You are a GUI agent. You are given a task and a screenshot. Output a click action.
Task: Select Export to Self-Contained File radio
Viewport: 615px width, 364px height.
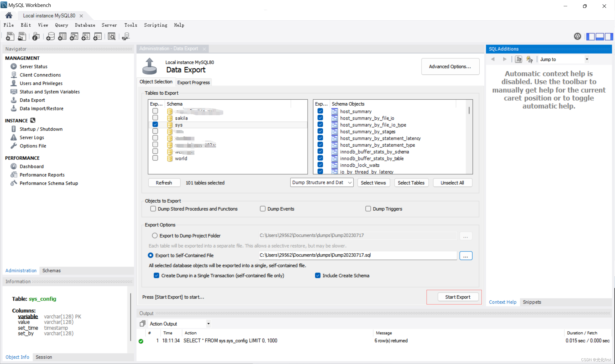[151, 255]
